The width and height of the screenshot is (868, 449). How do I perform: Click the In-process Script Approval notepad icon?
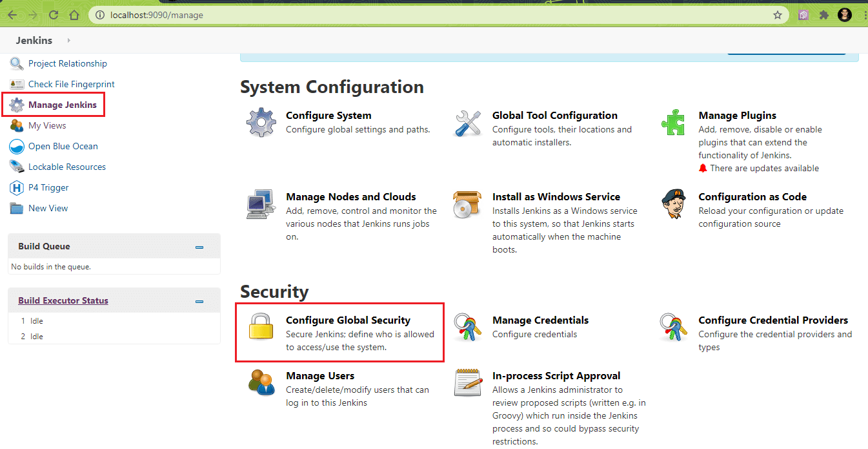coord(468,382)
